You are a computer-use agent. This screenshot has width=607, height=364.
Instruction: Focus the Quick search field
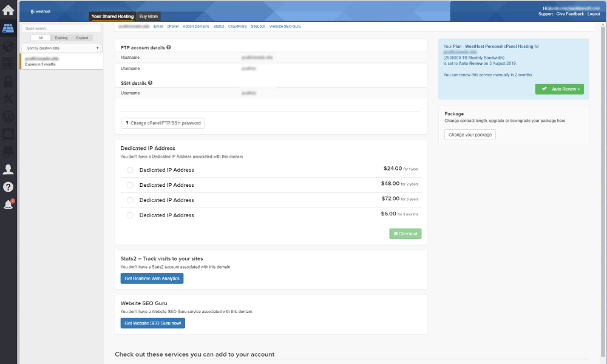61,29
